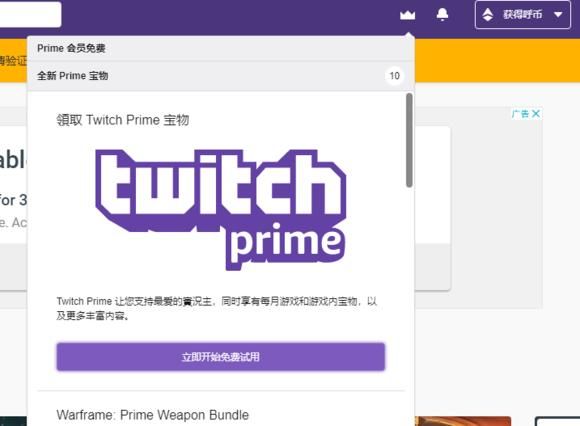
Task: Click 立即开始免费试用 button
Action: tap(221, 357)
